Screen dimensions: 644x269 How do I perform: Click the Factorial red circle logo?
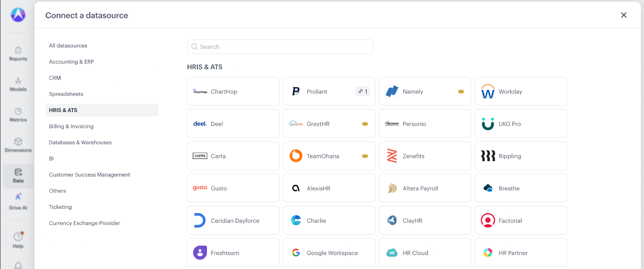click(488, 220)
